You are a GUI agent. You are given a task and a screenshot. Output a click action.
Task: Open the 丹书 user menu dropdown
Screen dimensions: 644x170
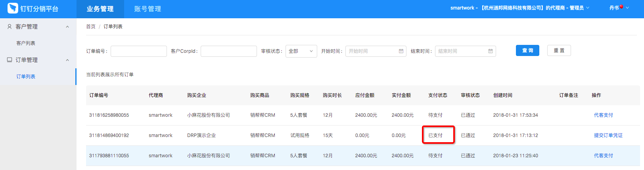coord(619,8)
